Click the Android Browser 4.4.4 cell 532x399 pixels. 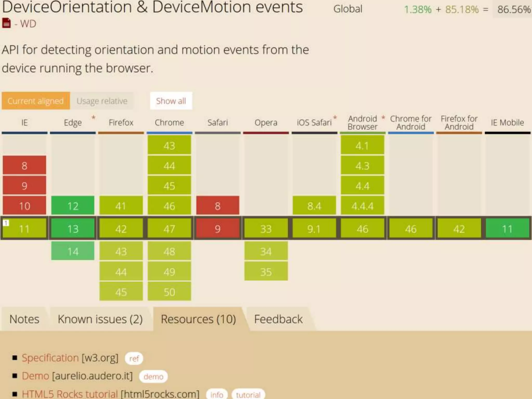coord(362,206)
